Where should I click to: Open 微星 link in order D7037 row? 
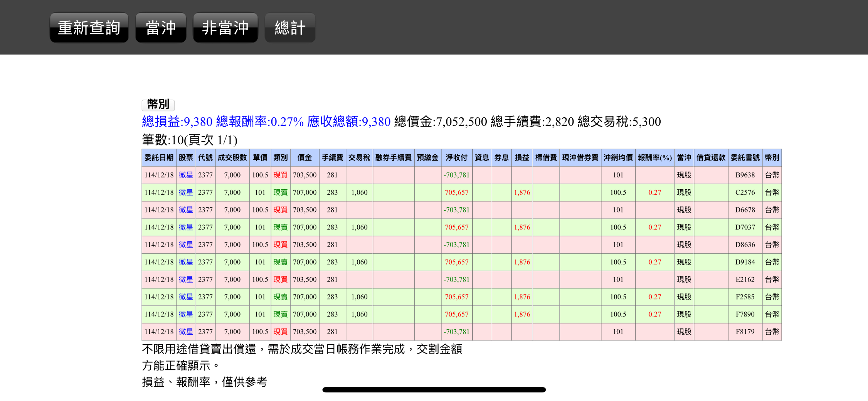pyautogui.click(x=186, y=227)
